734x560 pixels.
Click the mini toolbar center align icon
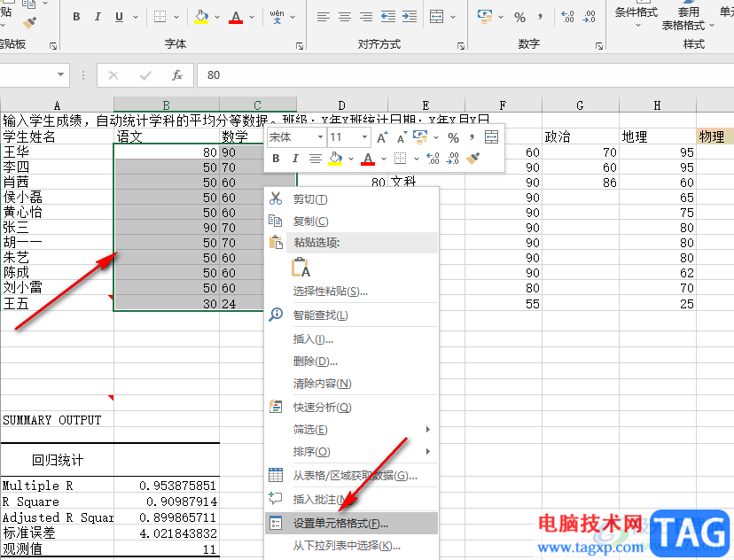pos(315,159)
